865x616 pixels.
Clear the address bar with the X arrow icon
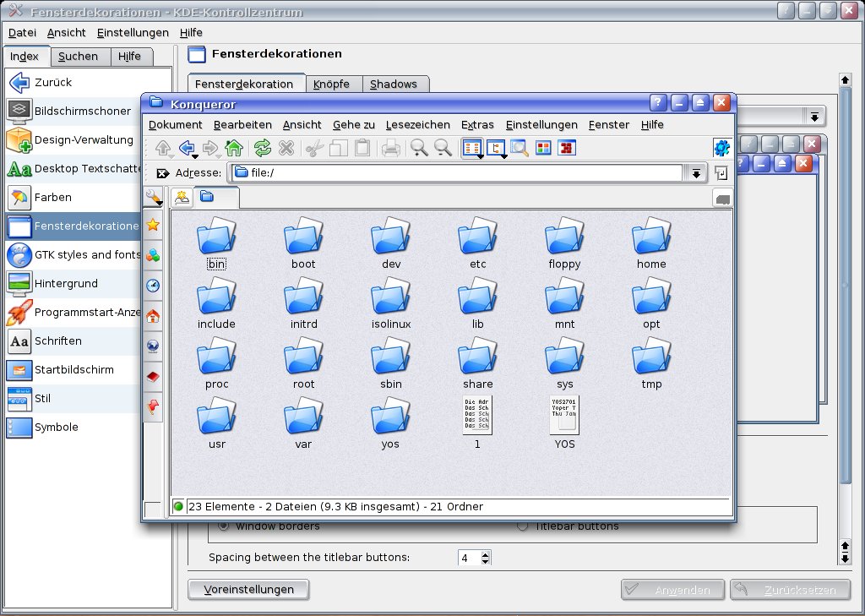click(x=162, y=173)
